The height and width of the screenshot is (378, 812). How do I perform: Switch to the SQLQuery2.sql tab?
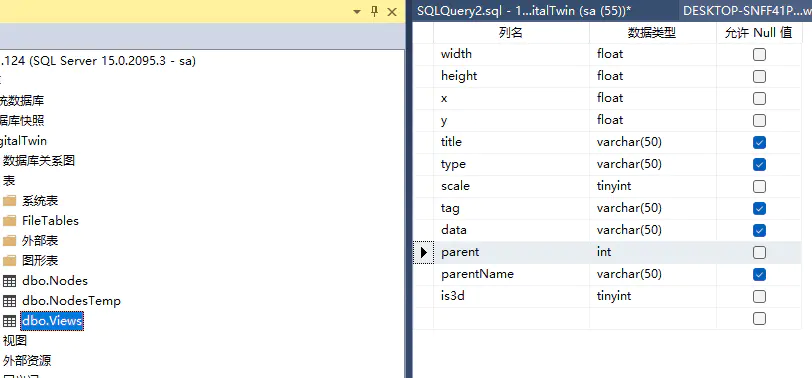(x=524, y=11)
